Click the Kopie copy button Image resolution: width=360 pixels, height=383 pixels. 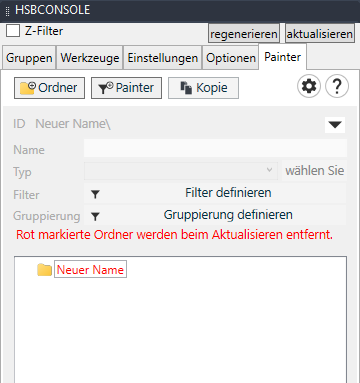pos(203,88)
